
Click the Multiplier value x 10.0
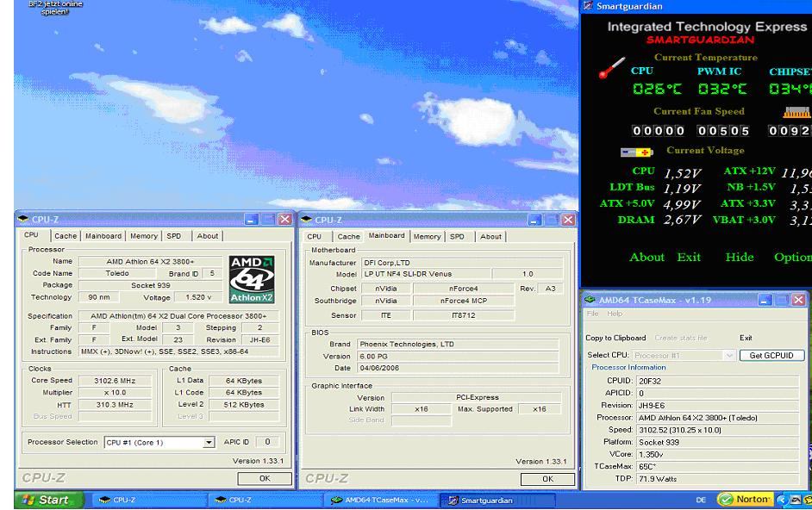point(115,393)
